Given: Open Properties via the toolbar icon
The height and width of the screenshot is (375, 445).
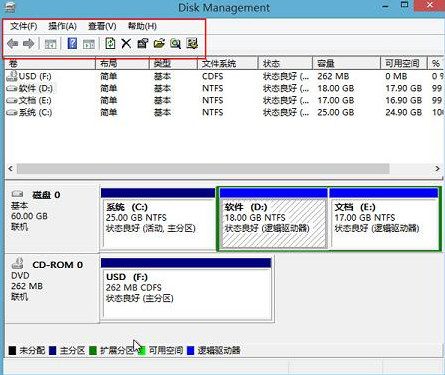Looking at the screenshot, I should (x=142, y=43).
